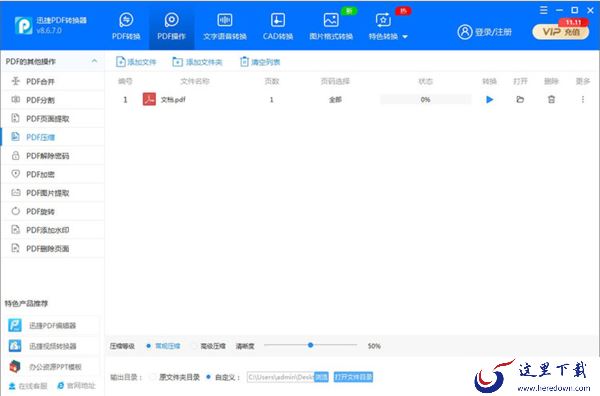Viewport: 600px width, 396px height.
Task: Click the 清晰度 slider handle
Action: tap(310, 345)
